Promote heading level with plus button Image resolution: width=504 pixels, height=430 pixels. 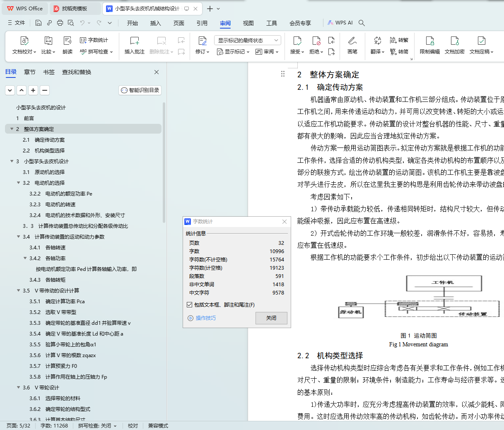click(33, 90)
